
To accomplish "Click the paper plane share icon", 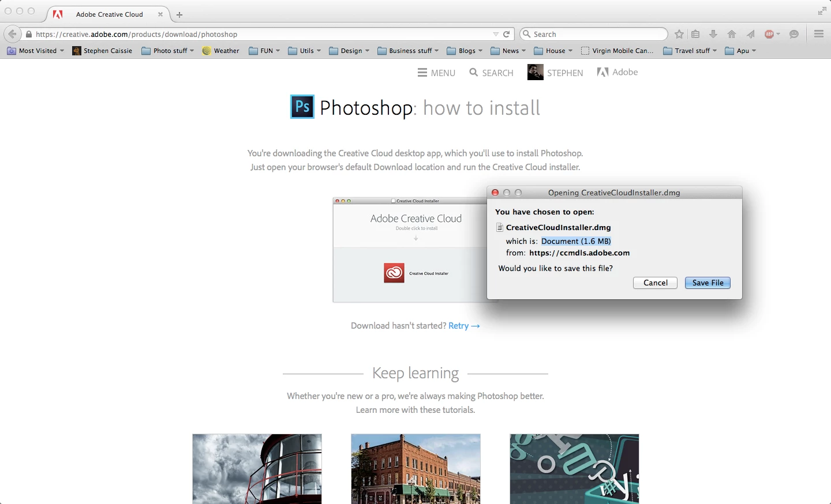I will click(750, 34).
